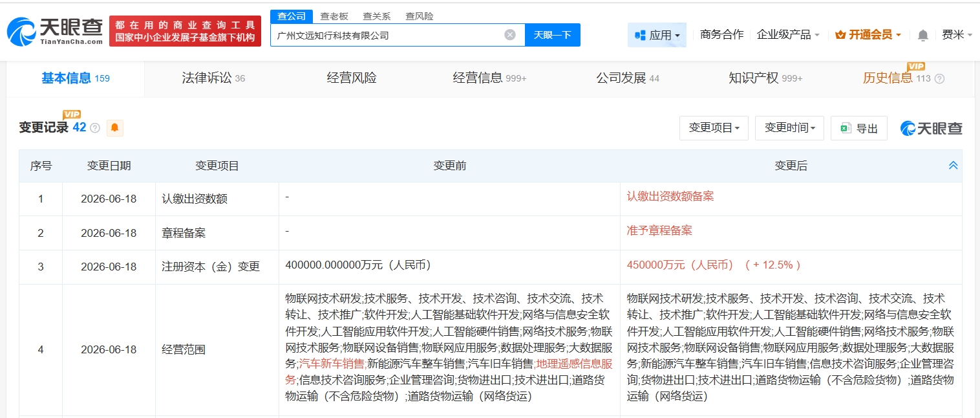The height and width of the screenshot is (418, 980).
Task: Select the 查公司 search tab
Action: 292,16
